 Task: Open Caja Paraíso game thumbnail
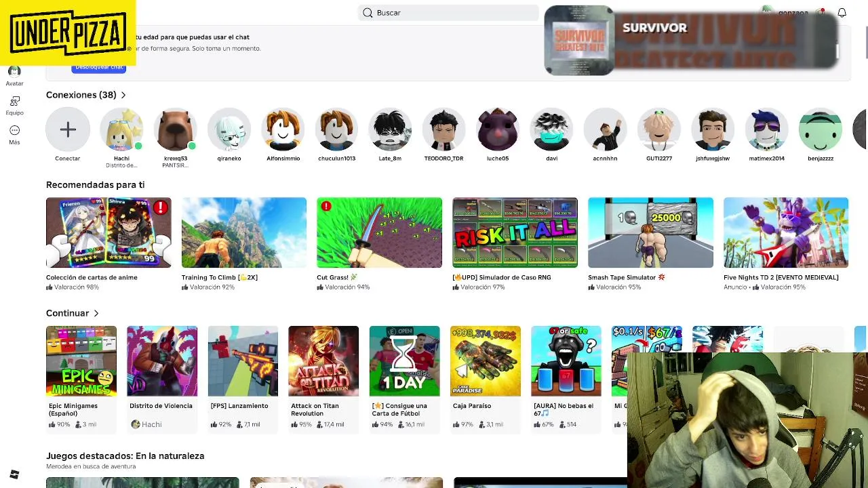(486, 361)
